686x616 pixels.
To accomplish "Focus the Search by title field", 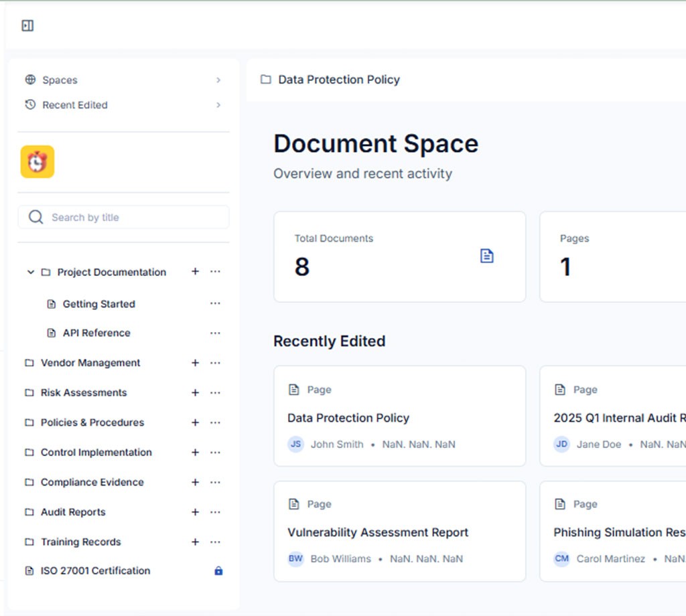I will 123,218.
